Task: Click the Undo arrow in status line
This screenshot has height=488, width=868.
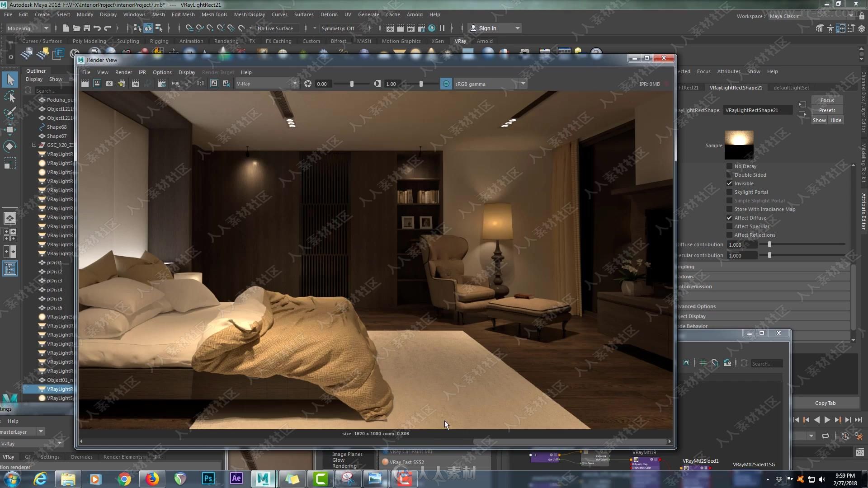Action: (x=97, y=28)
